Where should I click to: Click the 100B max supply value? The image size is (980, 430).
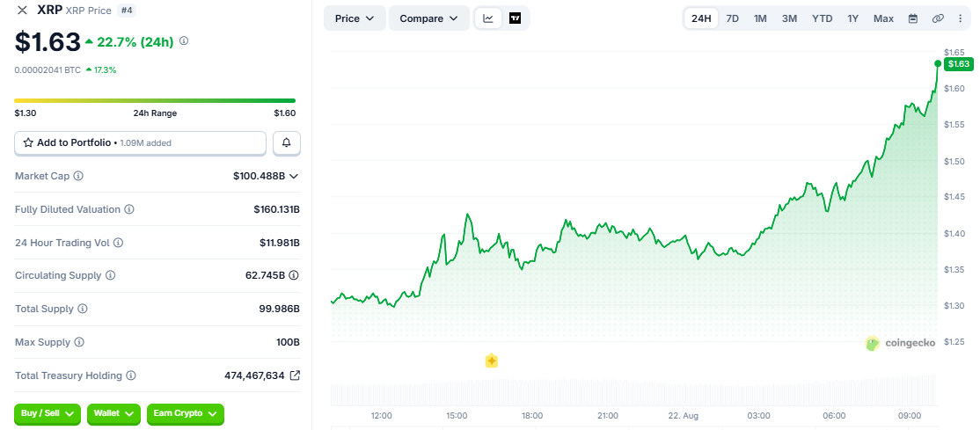(289, 342)
